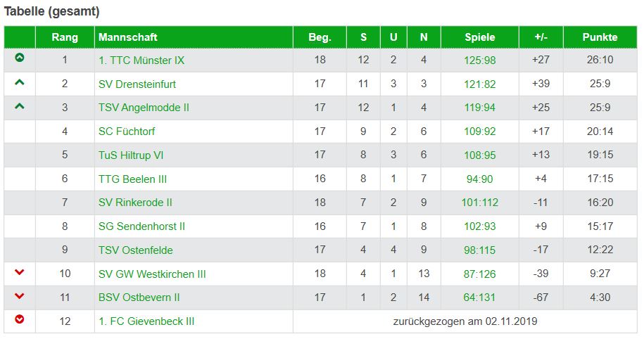Click the red down arrow beside SV GW Westkirchen III

(x=20, y=273)
